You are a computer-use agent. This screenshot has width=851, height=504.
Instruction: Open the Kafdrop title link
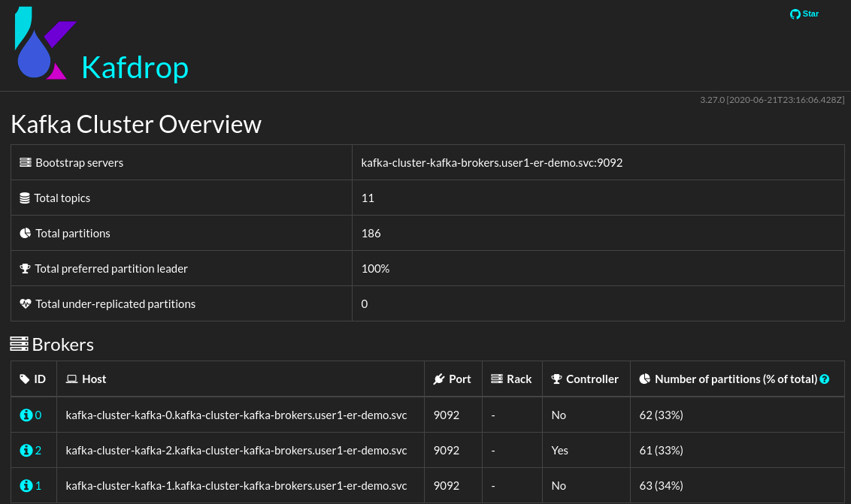pyautogui.click(x=135, y=68)
